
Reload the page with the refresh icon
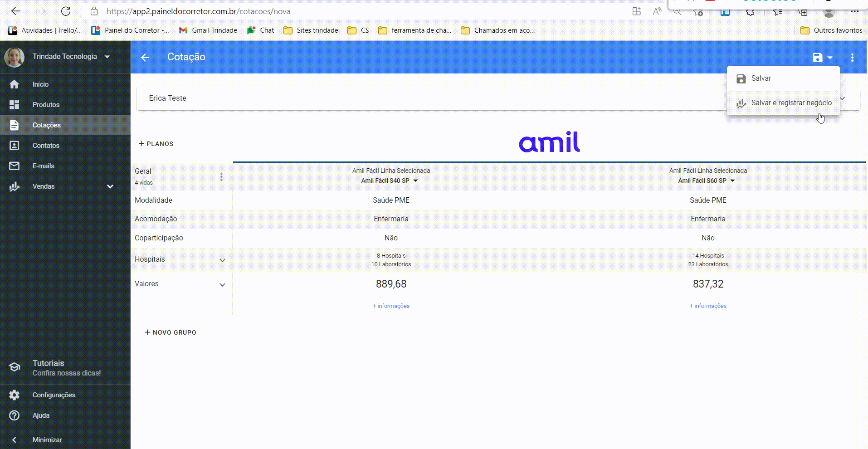pyautogui.click(x=66, y=11)
